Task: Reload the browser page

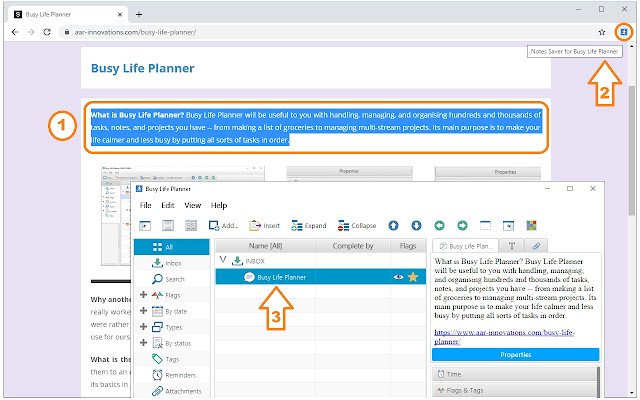Action: [x=47, y=32]
